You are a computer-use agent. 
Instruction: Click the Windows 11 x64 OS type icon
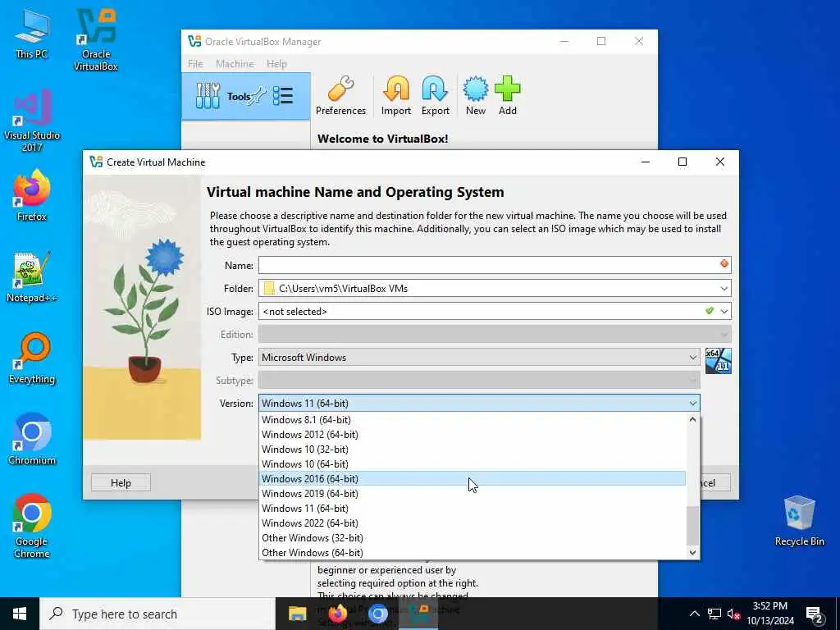718,361
